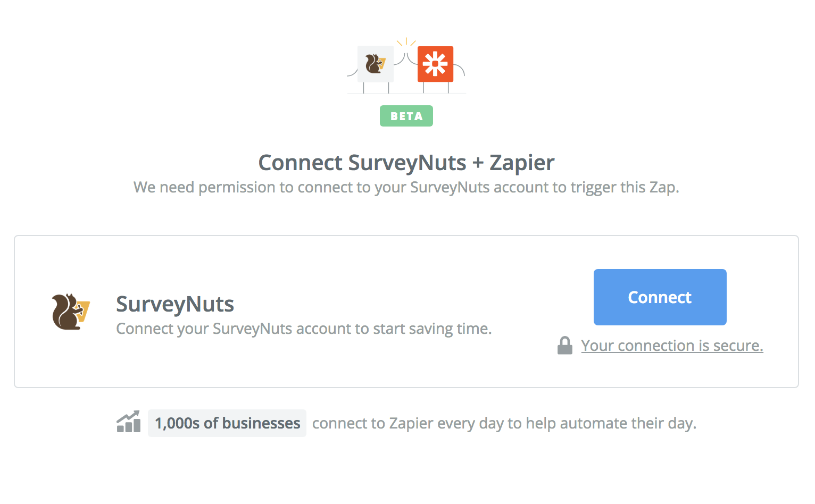Click the SurveyNuts name in the connection card
The image size is (815, 504).
(174, 304)
